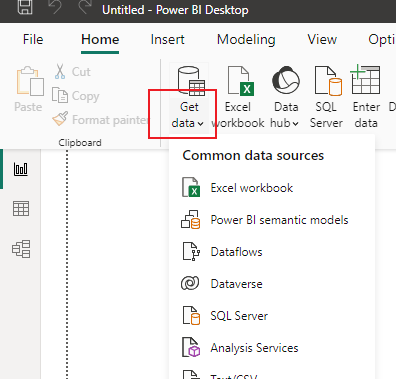
Task: Click the Cut scissors button
Action: point(72,72)
